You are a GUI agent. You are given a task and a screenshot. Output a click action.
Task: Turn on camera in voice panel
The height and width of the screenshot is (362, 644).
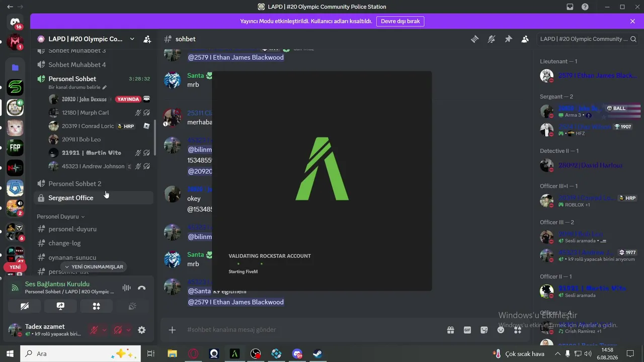coord(25,306)
